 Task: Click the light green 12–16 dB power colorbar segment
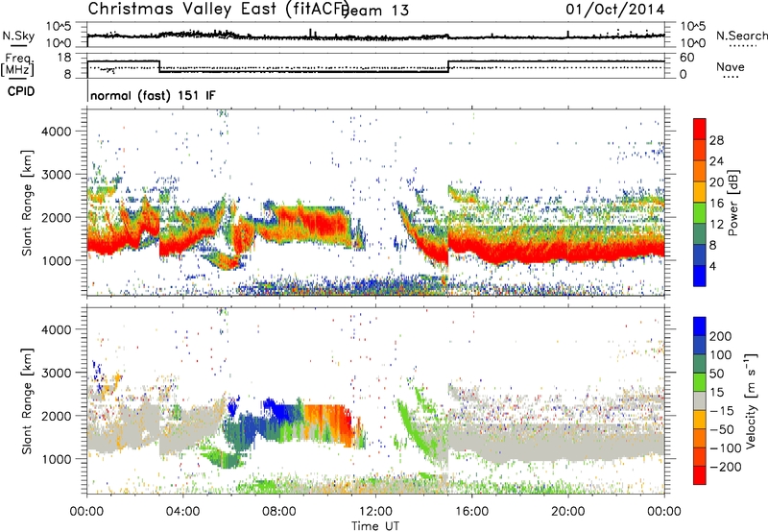(700, 212)
